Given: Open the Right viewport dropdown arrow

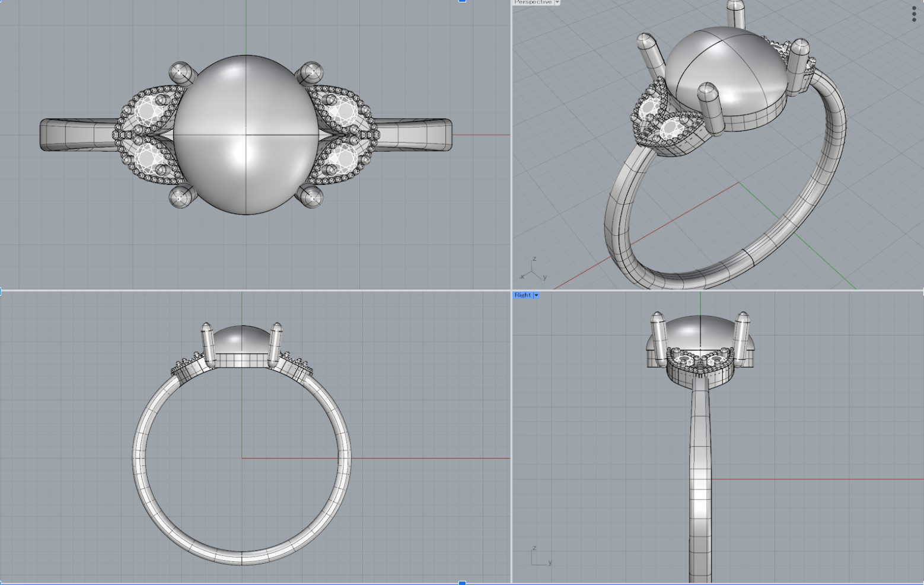Looking at the screenshot, I should coord(536,295).
